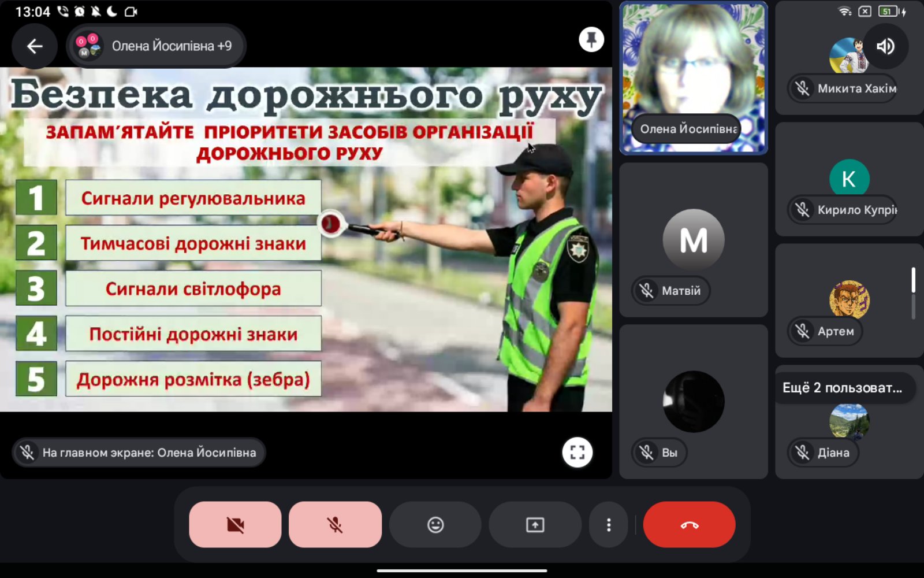
Task: Click slide item Сигнали світлофора
Action: pos(193,288)
